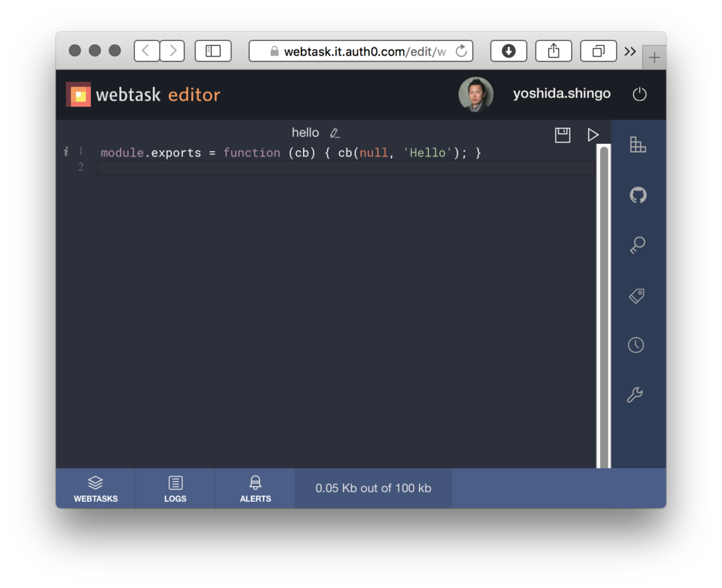Go back with browser back arrow

coord(147,51)
